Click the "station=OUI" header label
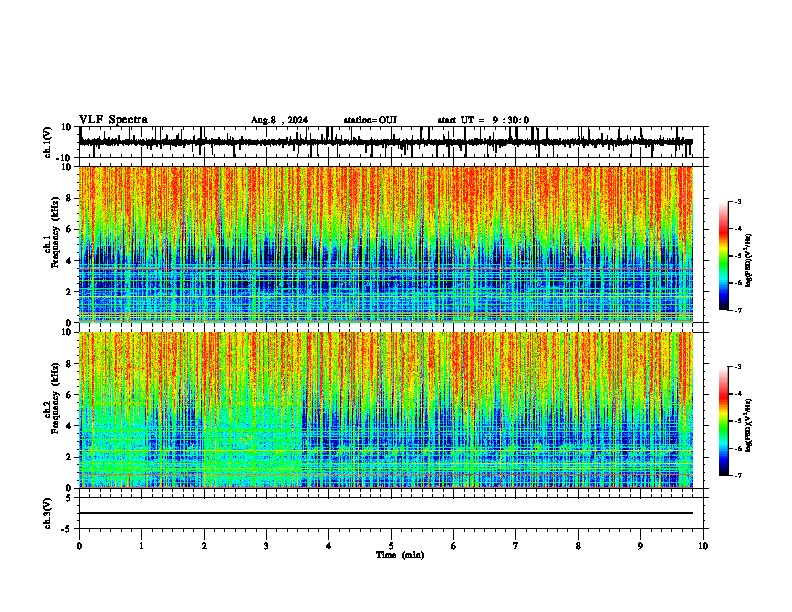This screenshot has height=612, width=792. [370, 120]
